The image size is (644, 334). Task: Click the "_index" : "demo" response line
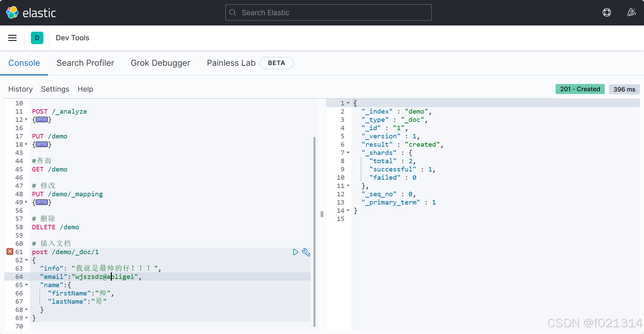(396, 112)
